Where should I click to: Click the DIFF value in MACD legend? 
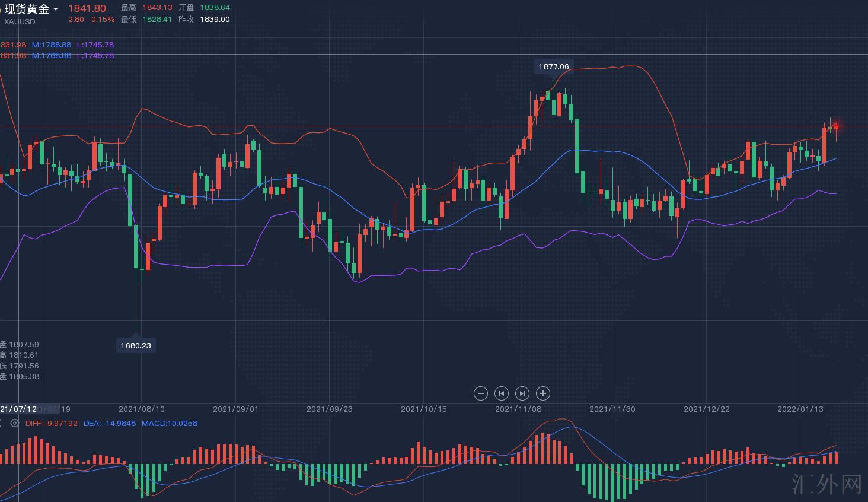pyautogui.click(x=52, y=424)
